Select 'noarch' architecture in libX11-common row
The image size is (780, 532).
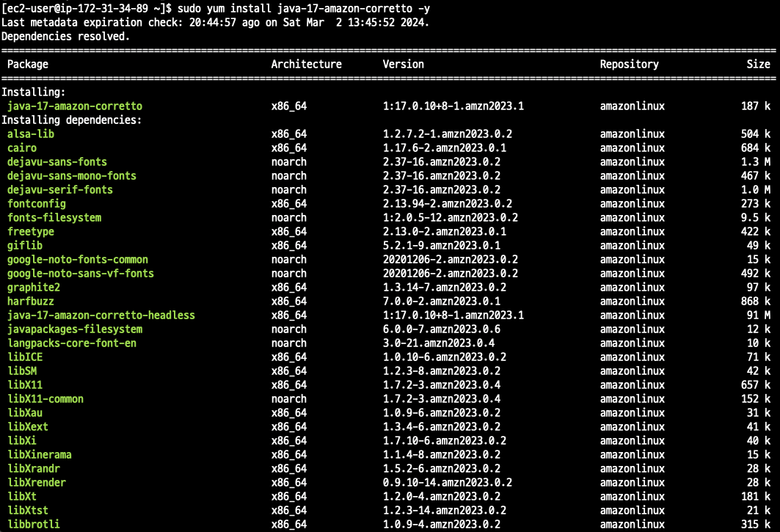[289, 398]
